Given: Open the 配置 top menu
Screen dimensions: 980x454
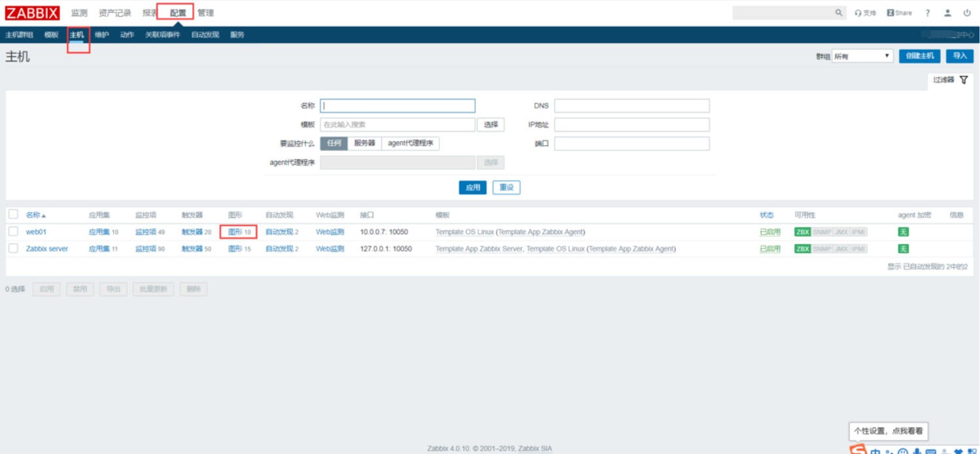Looking at the screenshot, I should point(178,13).
